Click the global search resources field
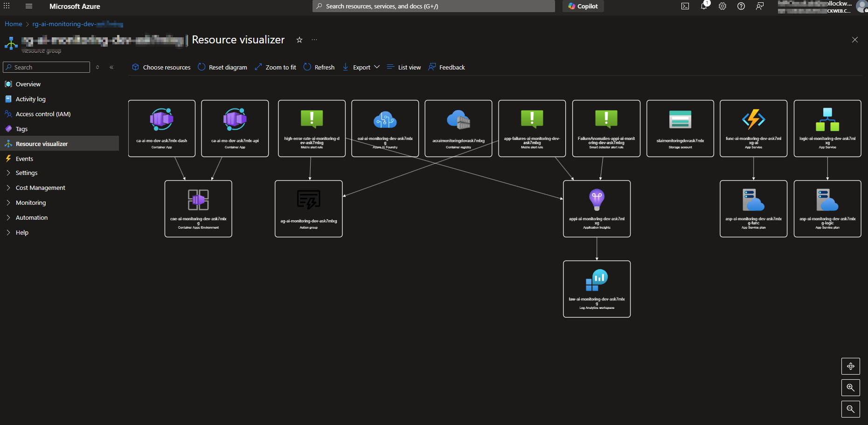Viewport: 868px width, 425px height. pyautogui.click(x=434, y=6)
